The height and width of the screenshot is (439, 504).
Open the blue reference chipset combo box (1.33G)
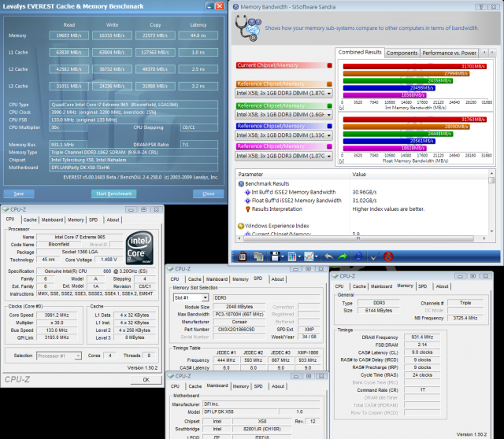[x=283, y=135]
